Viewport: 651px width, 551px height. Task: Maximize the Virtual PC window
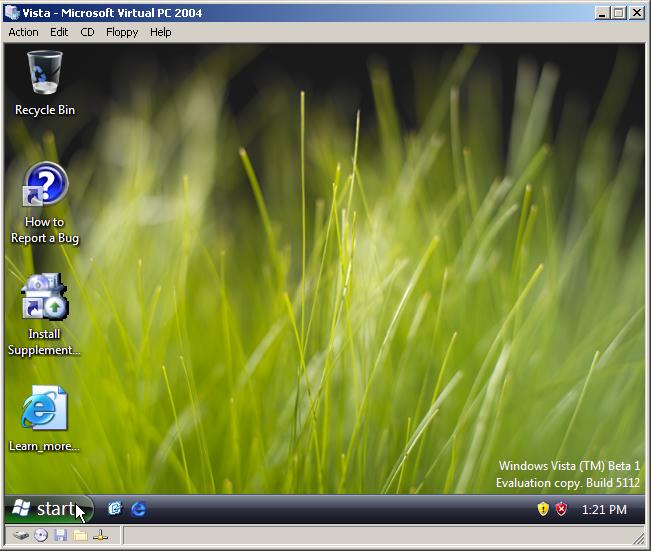[619, 13]
